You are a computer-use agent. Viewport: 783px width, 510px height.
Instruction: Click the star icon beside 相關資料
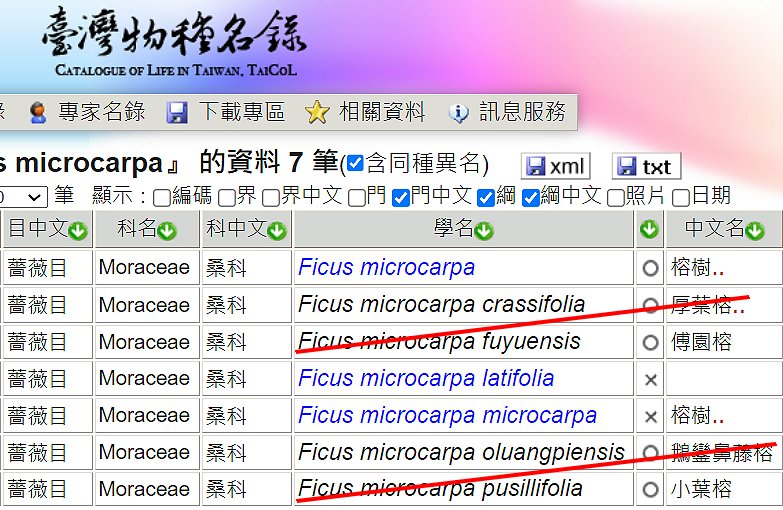317,112
